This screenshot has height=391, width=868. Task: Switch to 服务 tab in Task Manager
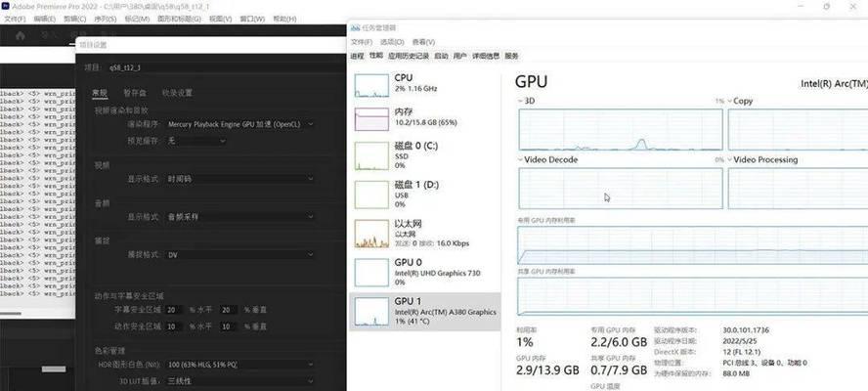point(512,56)
